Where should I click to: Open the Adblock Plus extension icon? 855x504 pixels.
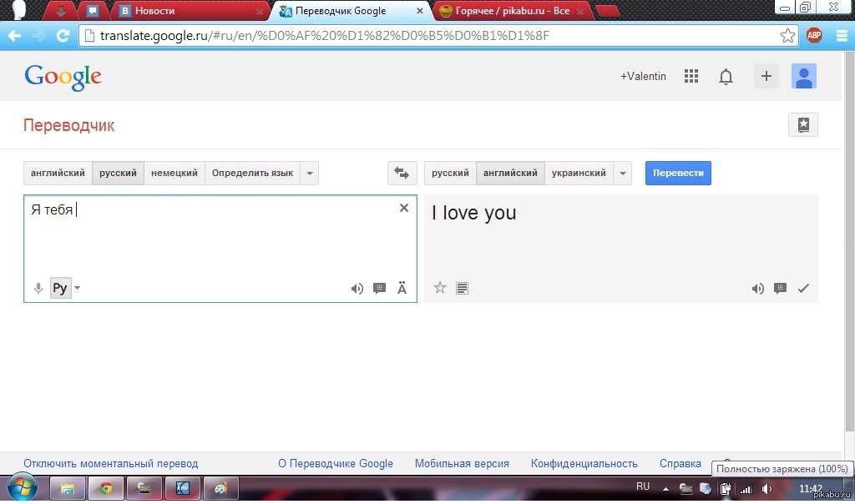pos(814,36)
